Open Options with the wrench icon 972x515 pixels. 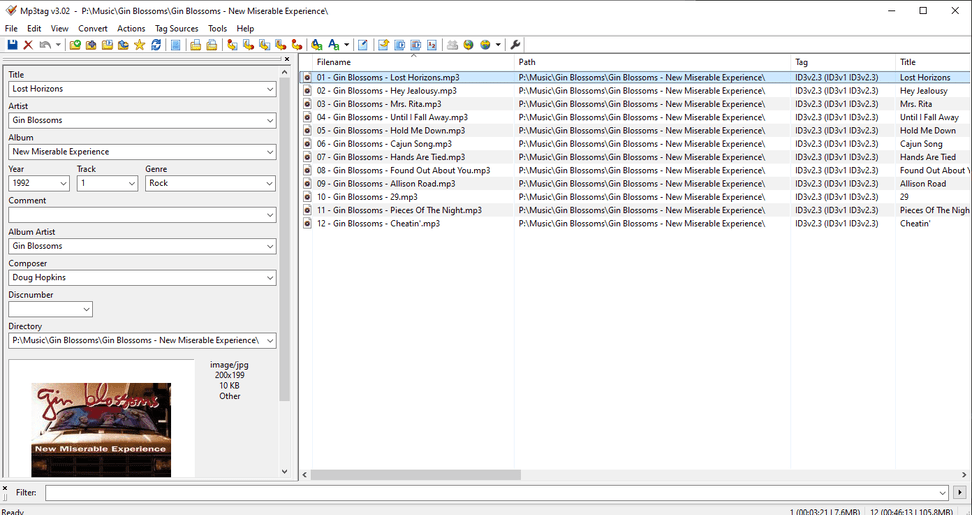[x=515, y=45]
